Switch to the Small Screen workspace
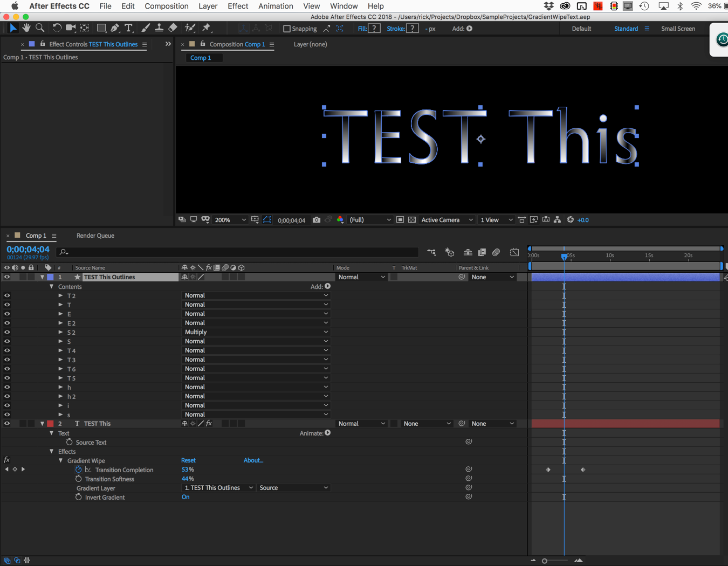Image resolution: width=728 pixels, height=566 pixels. tap(678, 29)
